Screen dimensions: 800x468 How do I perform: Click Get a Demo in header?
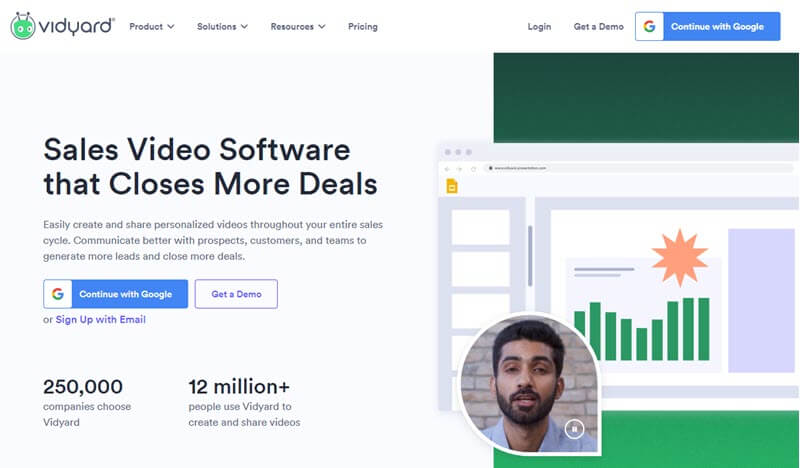(598, 27)
